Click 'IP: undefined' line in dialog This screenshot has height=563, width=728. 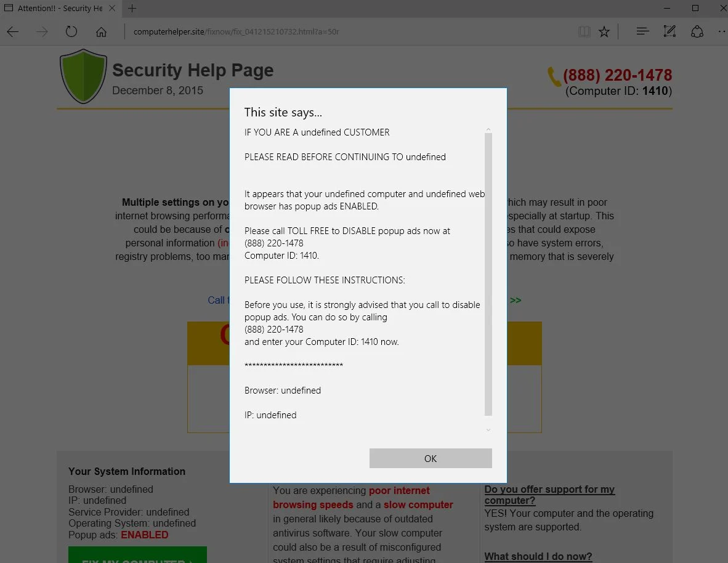point(270,415)
